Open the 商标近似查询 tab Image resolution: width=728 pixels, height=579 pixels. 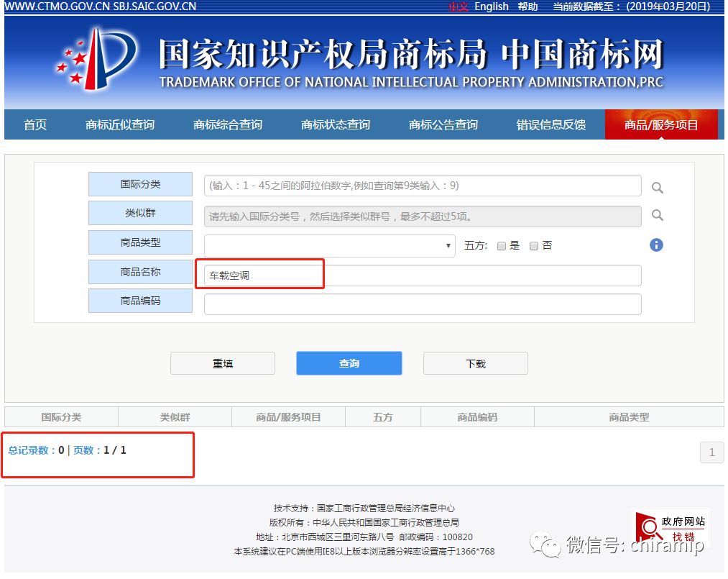coord(120,125)
